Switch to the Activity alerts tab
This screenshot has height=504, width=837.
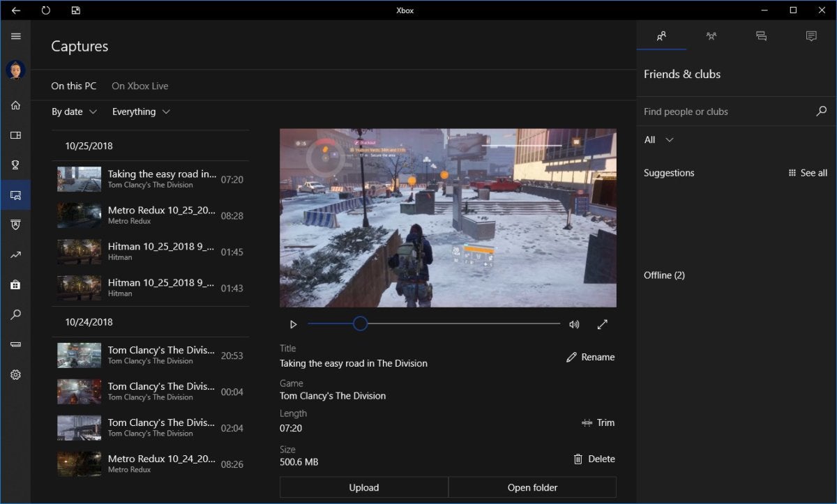811,36
